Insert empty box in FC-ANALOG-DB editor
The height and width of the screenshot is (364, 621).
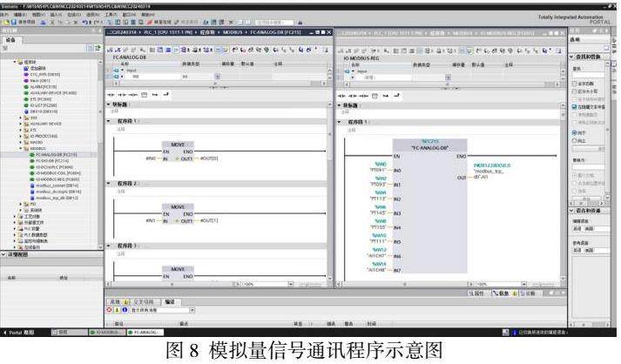(x=145, y=95)
